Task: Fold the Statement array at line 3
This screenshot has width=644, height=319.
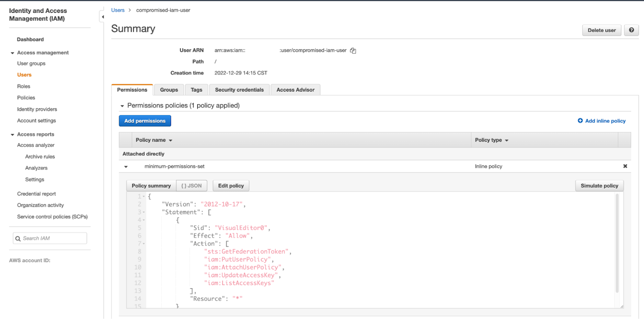Action: pyautogui.click(x=144, y=212)
